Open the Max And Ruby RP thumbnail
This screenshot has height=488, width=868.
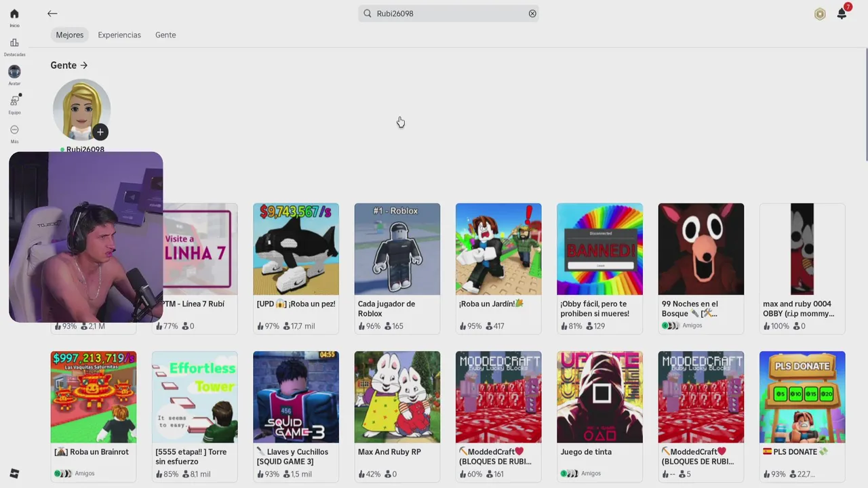pyautogui.click(x=397, y=396)
